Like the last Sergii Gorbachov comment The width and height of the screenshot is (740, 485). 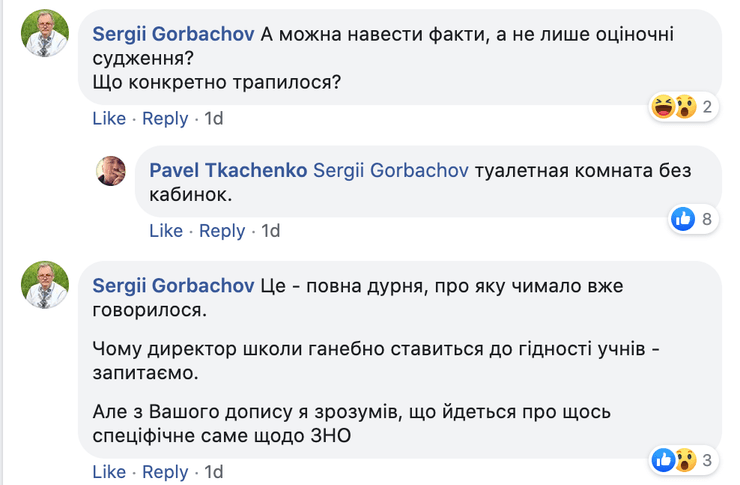[109, 472]
